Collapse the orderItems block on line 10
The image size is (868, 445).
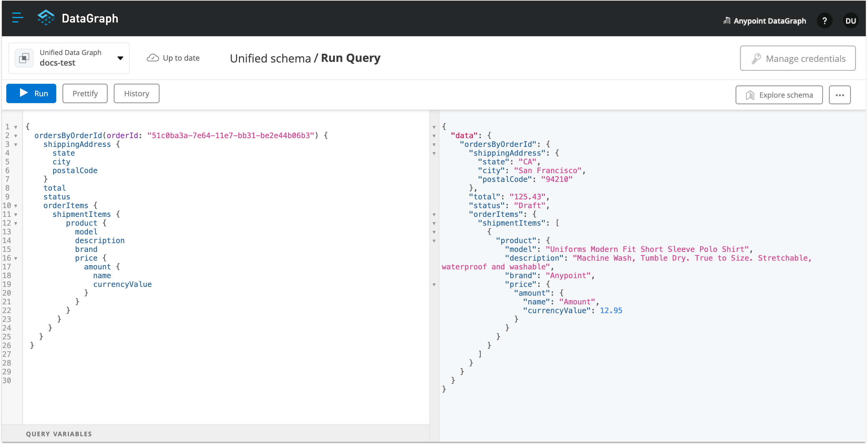pos(16,206)
